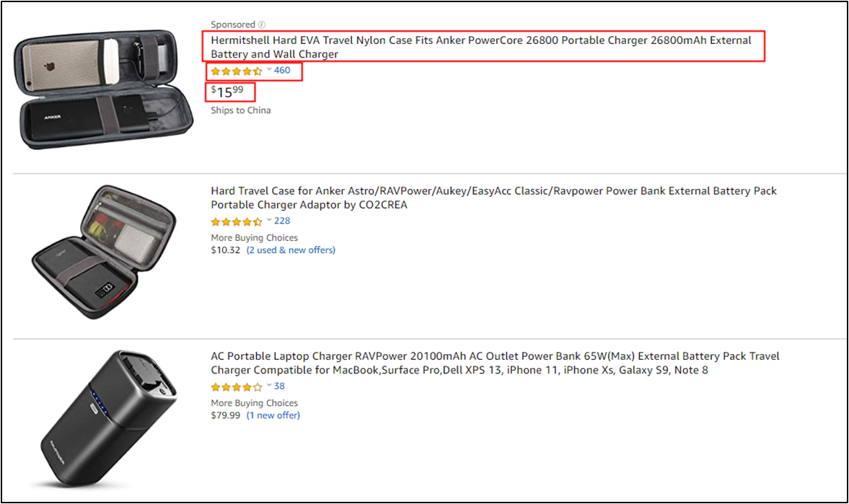849x504 pixels.
Task: Click the Hermitshell case star rating
Action: 237,71
